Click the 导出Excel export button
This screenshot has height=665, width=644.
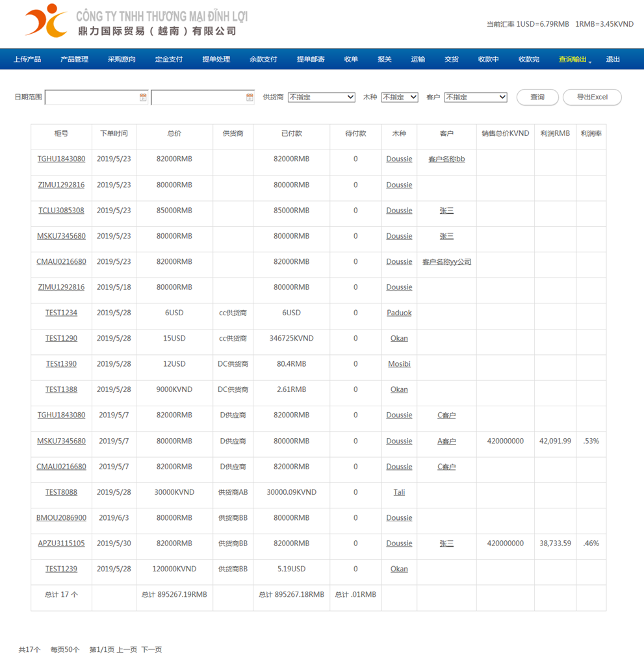coord(592,97)
